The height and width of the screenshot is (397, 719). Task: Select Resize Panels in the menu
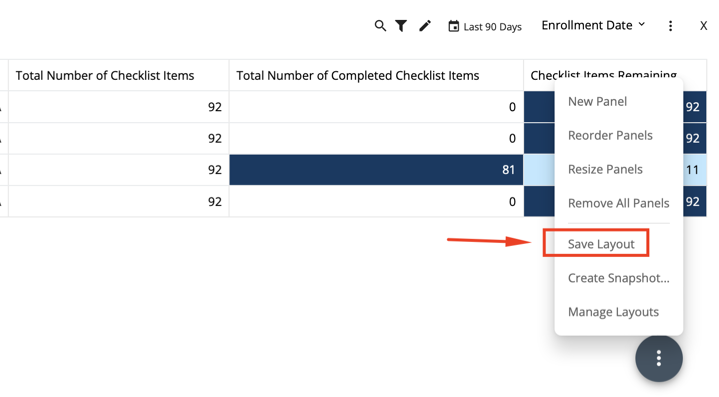605,169
